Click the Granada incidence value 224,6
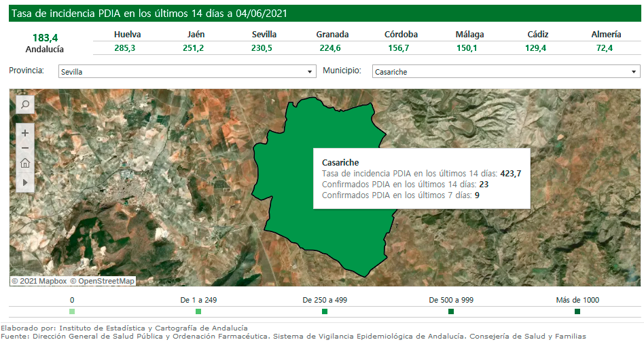Viewport: 644px width, 342px height. click(332, 47)
